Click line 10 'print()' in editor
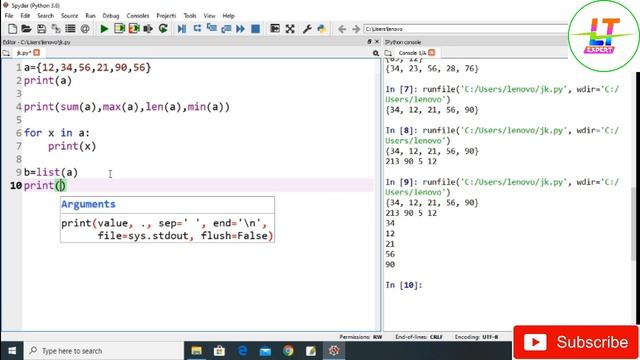This screenshot has width=640, height=360. [45, 186]
